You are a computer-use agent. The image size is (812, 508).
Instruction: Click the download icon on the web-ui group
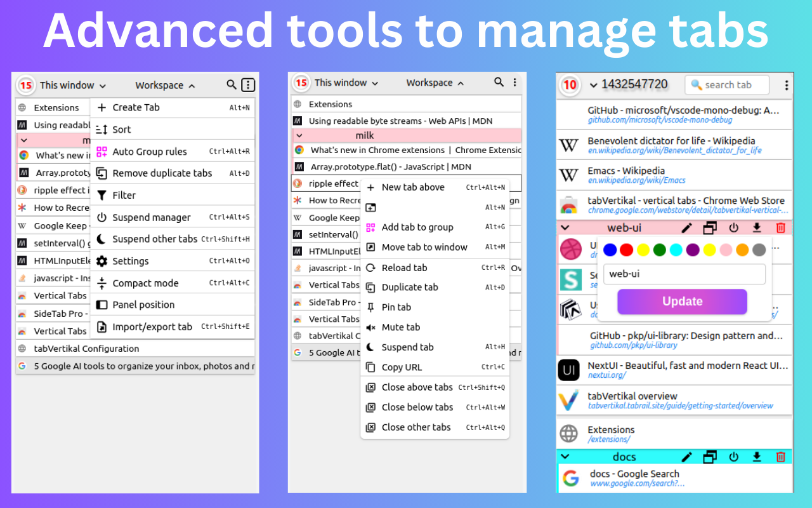point(757,227)
